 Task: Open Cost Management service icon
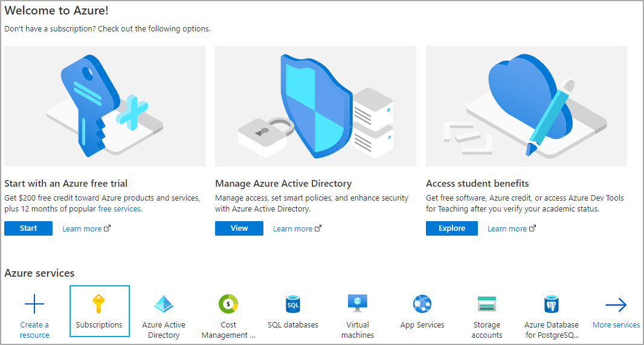(228, 305)
